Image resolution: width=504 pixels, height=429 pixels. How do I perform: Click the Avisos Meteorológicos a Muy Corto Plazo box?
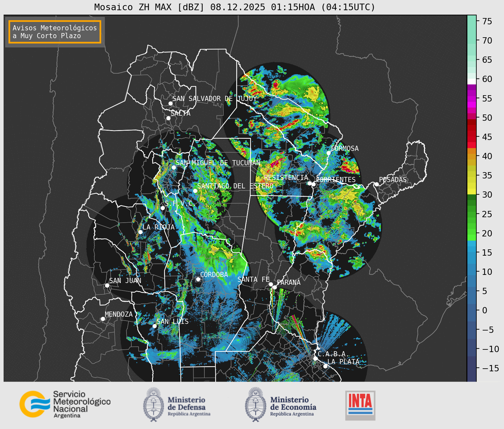(55, 32)
